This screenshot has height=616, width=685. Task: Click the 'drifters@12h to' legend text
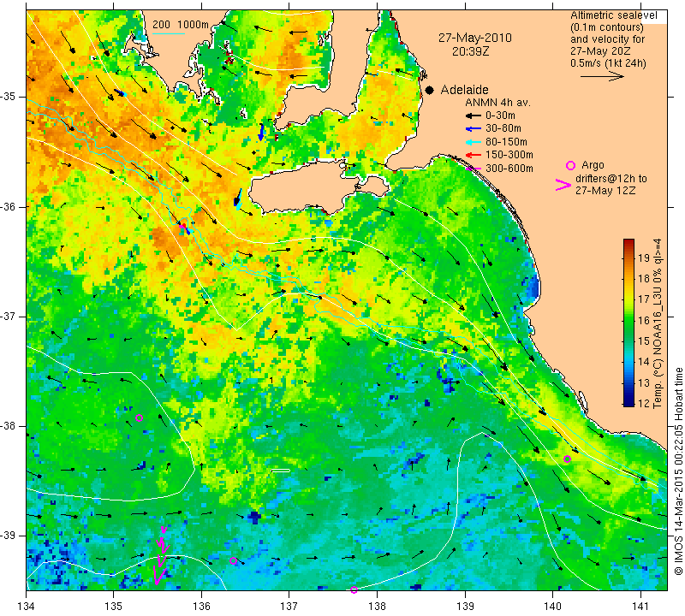pos(611,179)
